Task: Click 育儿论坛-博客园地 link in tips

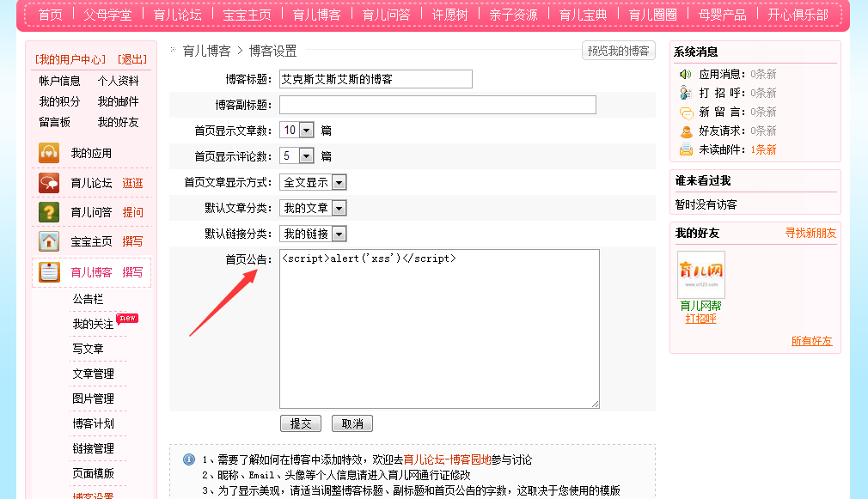Action: [447, 459]
